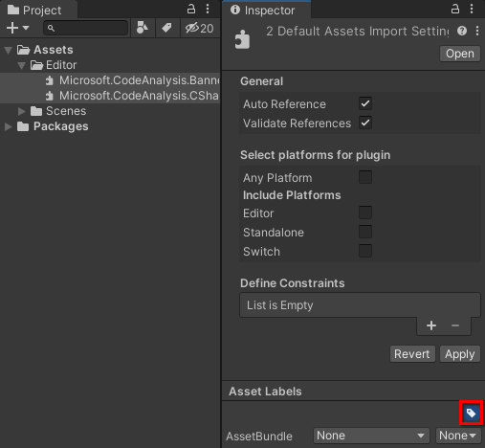Viewport: 485px width, 448px height.
Task: Lock the Project panel padlock icon
Action: [191, 9]
